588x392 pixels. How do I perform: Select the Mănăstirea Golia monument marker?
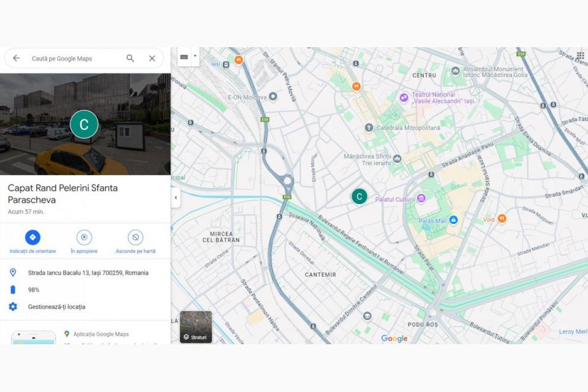pyautogui.click(x=455, y=70)
